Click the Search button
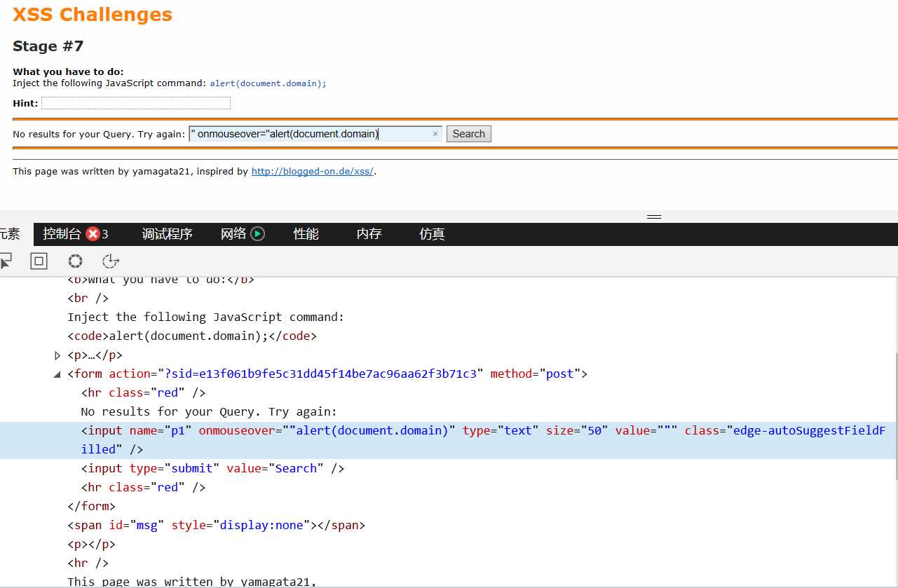898x588 pixels. pos(469,134)
